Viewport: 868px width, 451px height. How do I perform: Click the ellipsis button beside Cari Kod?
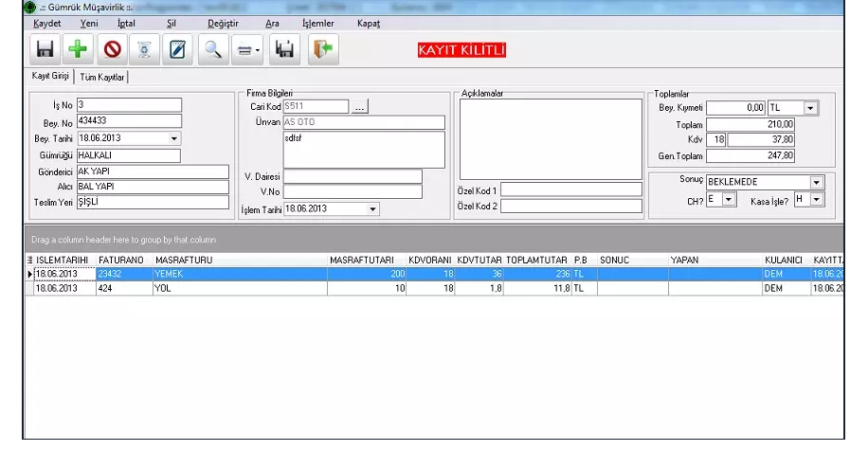(x=359, y=108)
